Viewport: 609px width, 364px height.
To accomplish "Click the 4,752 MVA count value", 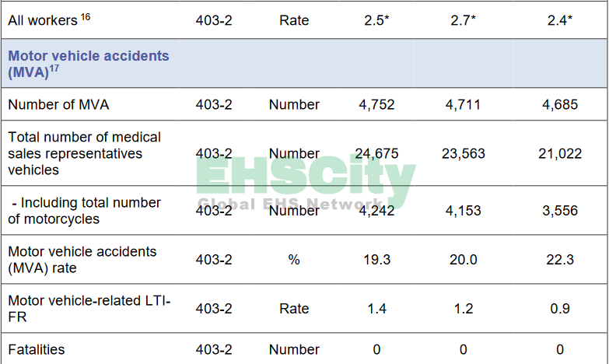I will [376, 104].
